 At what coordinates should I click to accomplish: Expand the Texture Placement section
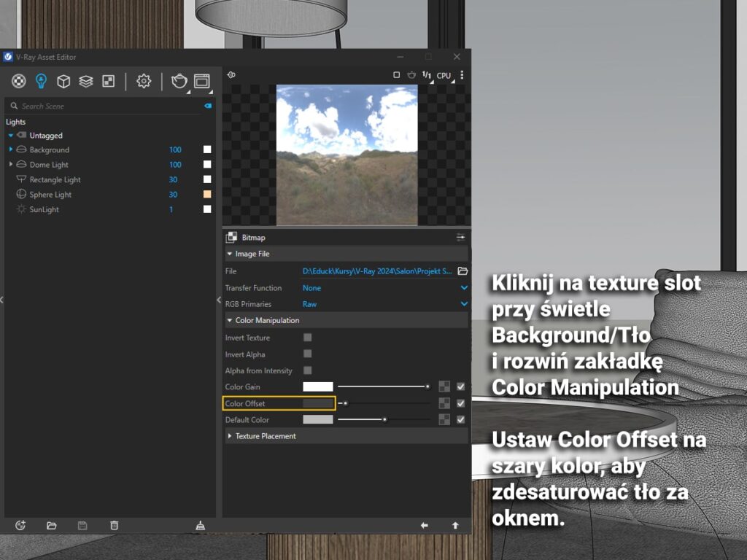tap(266, 436)
